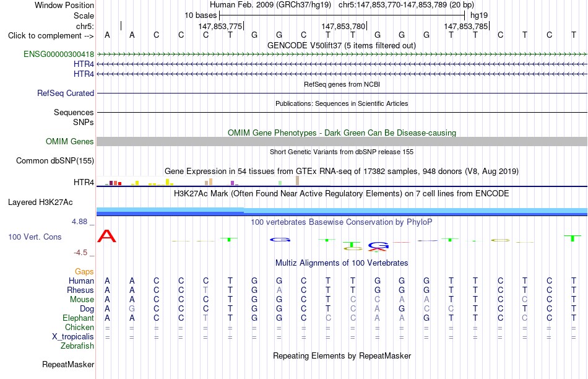Screen dimensions: 588x379
Task: Click the 'chr5:' ruler label
Action: coord(85,26)
